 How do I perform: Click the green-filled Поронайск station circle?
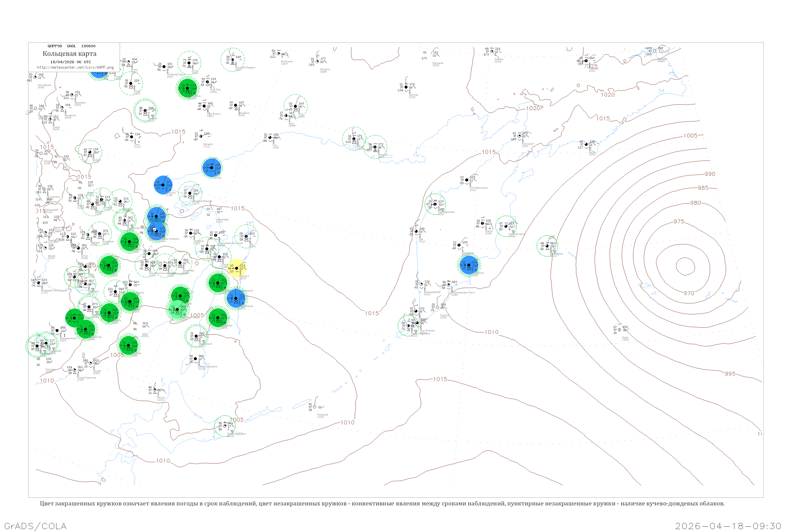tap(218, 318)
